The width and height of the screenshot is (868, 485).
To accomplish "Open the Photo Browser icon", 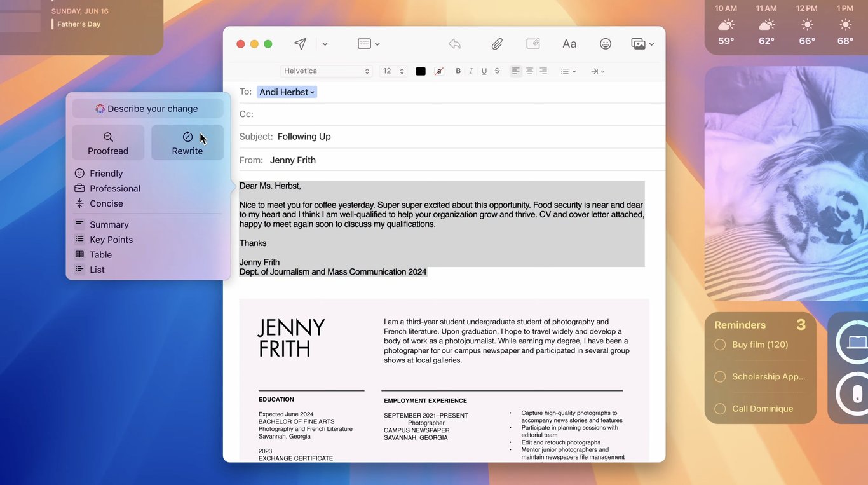I will (639, 44).
